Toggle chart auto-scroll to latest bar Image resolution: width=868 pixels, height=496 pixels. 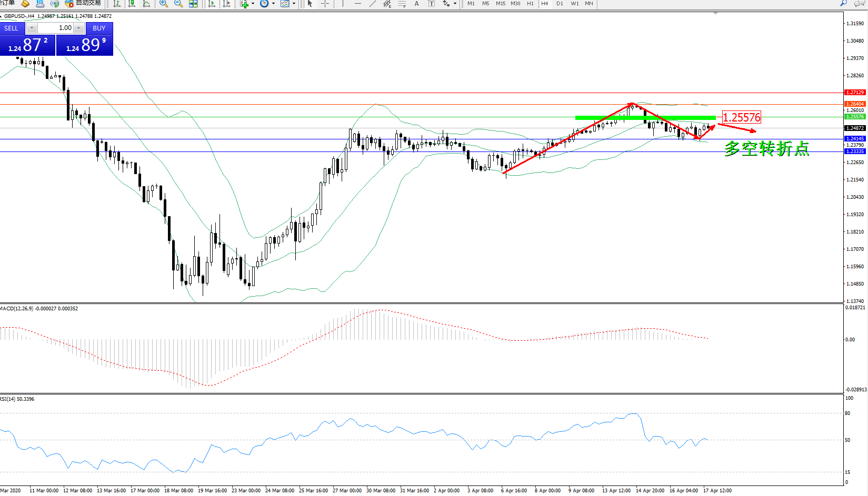(x=212, y=4)
